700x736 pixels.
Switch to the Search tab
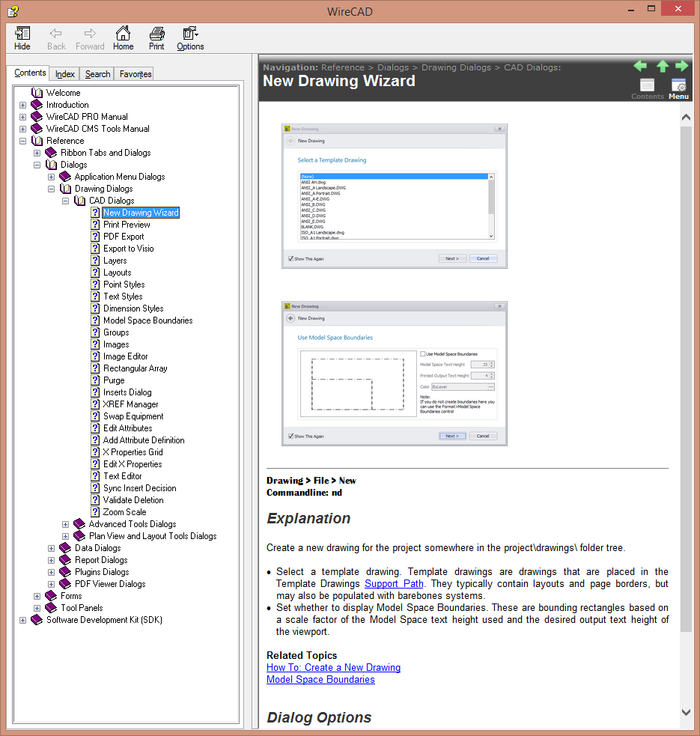coord(97,74)
